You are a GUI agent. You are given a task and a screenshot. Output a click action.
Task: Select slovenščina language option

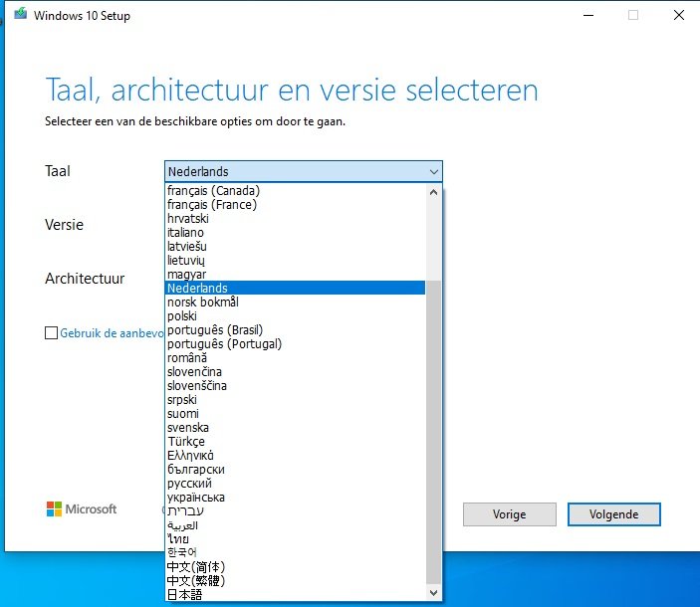[x=295, y=385]
